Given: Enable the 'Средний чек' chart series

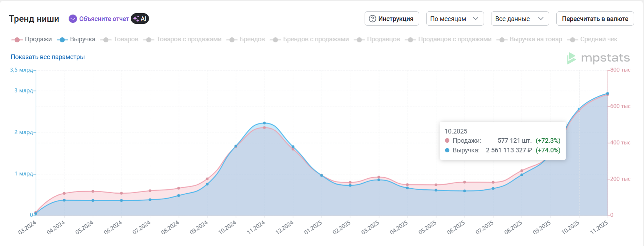Looking at the screenshot, I should coord(598,40).
